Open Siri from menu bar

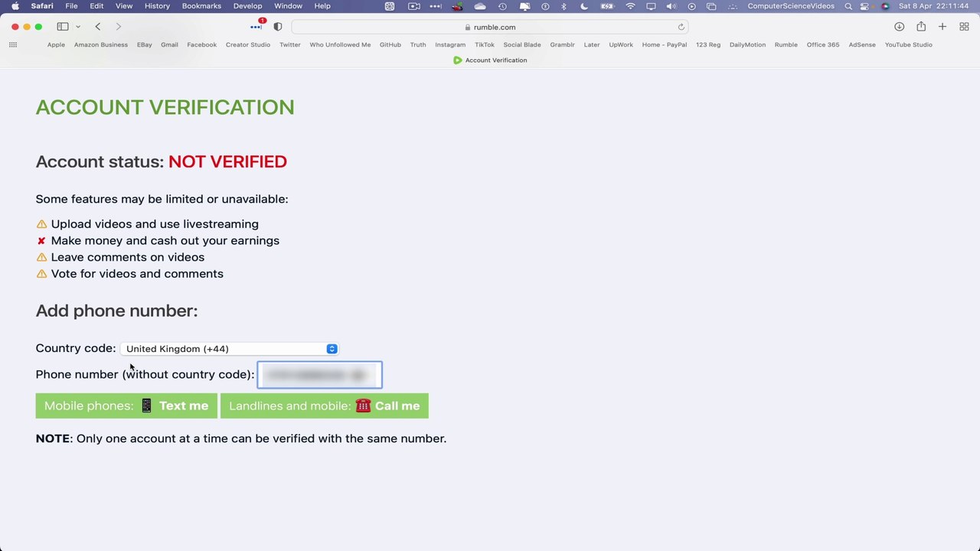point(885,6)
